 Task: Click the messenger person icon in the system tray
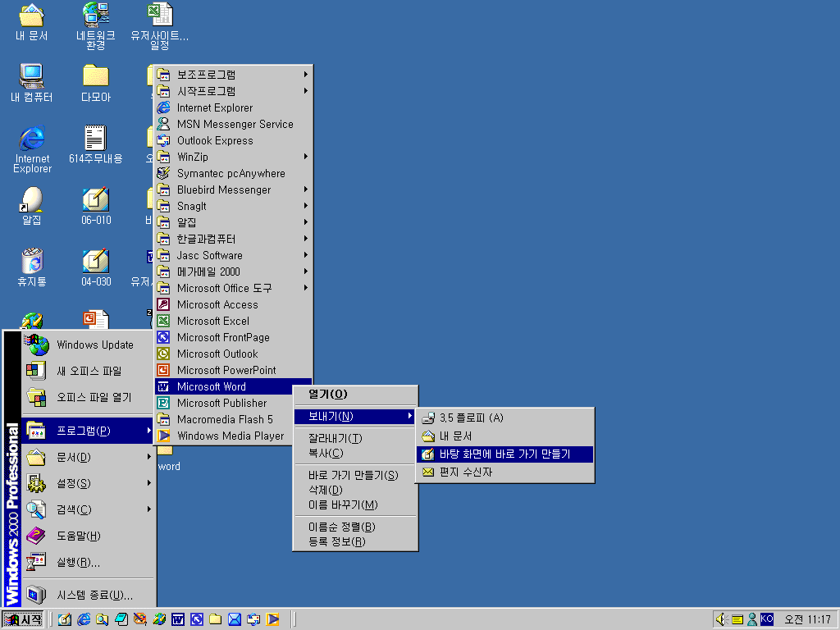pos(752,619)
